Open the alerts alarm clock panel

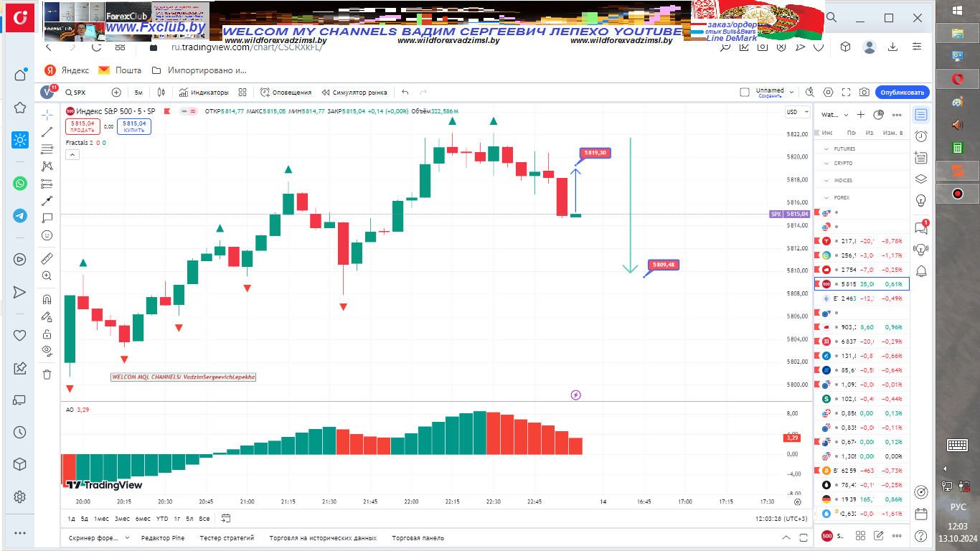(x=921, y=136)
